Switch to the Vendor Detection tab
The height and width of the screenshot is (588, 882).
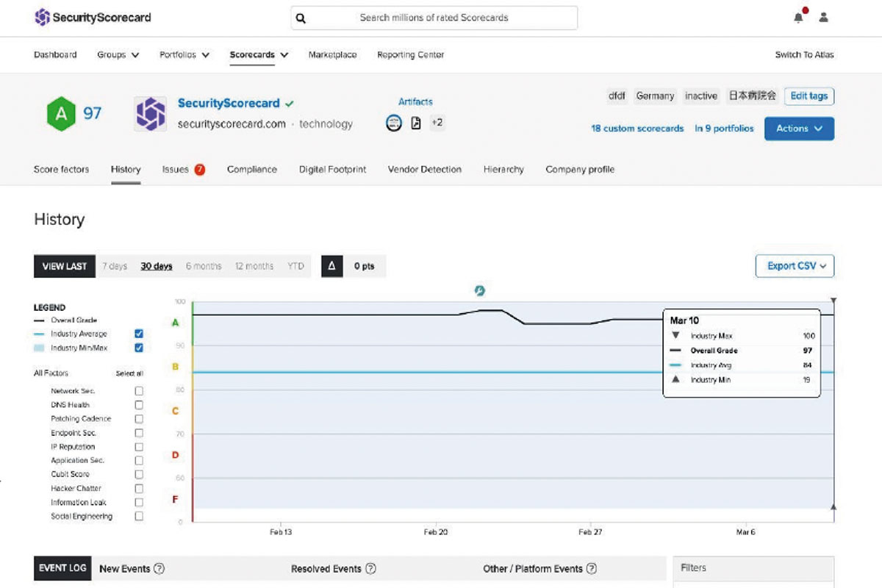click(x=425, y=170)
